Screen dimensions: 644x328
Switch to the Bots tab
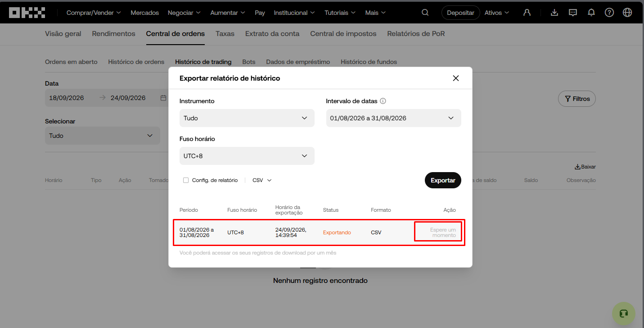pyautogui.click(x=249, y=62)
